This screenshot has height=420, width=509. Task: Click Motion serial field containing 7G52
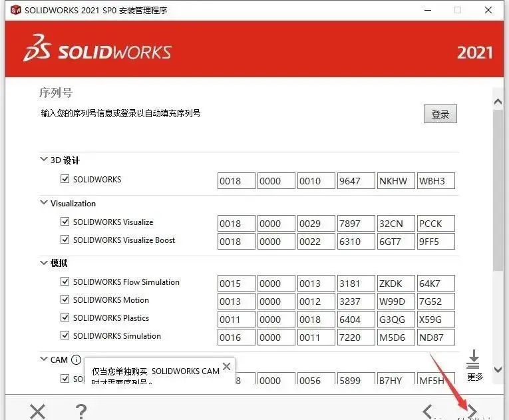[436, 301]
